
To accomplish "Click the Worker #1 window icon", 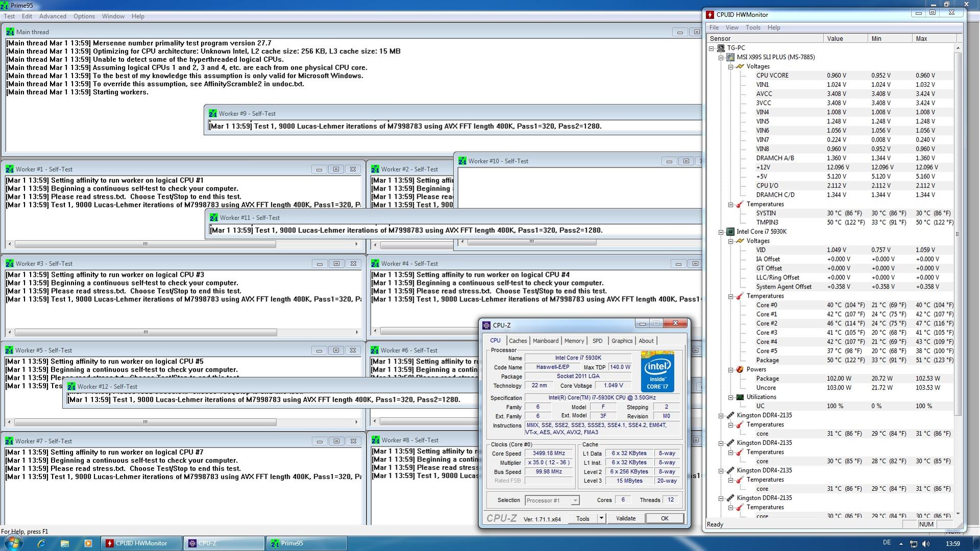I will point(10,169).
